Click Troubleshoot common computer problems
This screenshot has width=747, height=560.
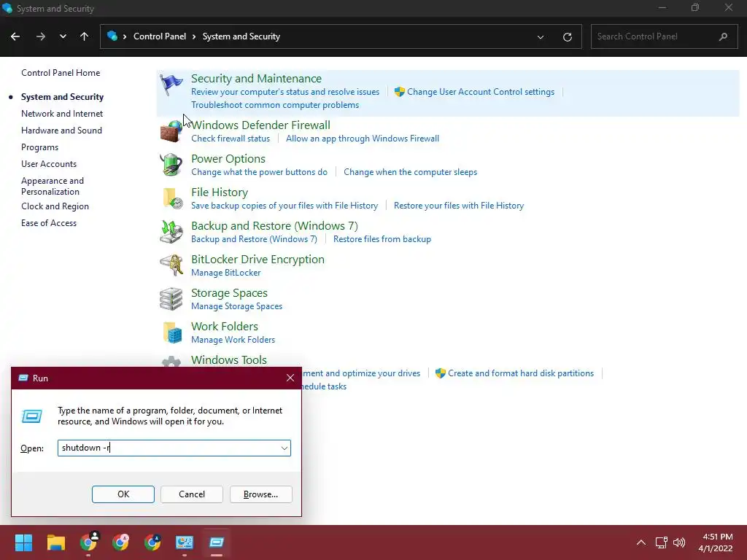coord(275,105)
